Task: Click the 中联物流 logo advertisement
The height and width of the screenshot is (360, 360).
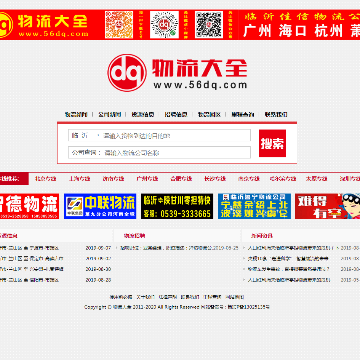Action: click(x=100, y=206)
